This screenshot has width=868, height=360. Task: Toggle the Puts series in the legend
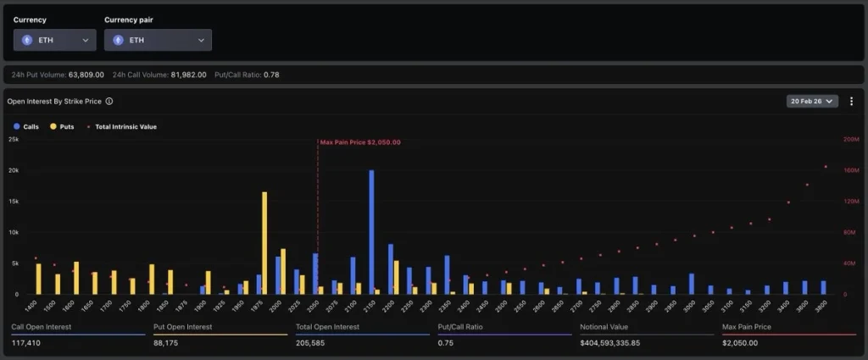coord(61,126)
